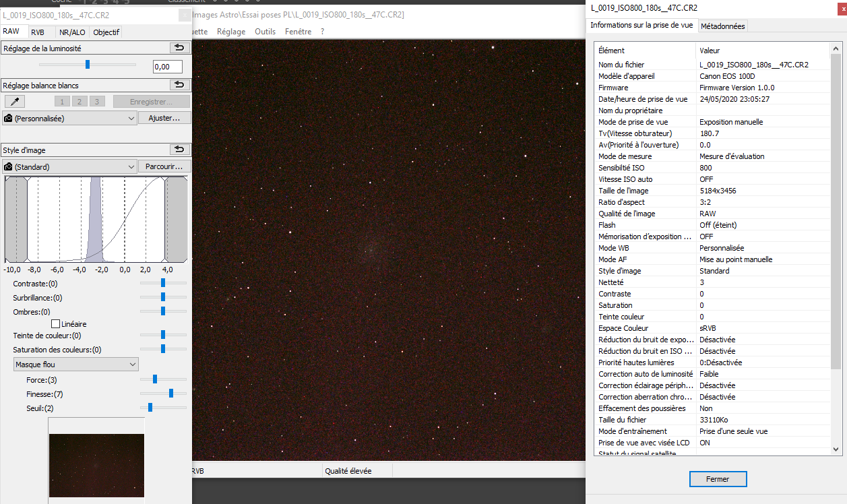Reset the Style d'image settings
The image size is (847, 504).
(179, 150)
